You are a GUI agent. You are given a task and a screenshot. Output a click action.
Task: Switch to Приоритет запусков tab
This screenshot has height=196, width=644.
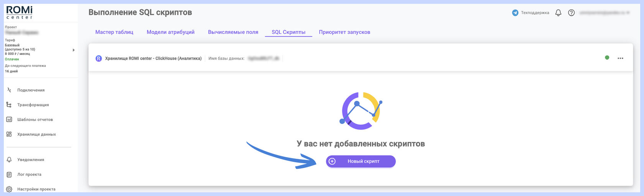point(345,32)
